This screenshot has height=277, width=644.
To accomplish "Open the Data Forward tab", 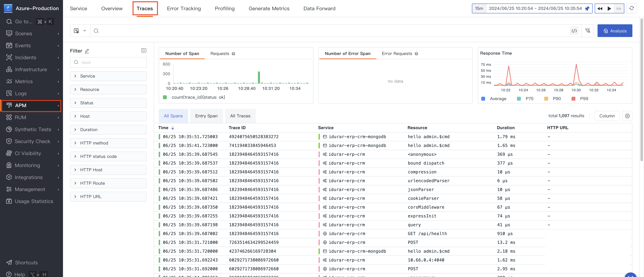I will (319, 8).
